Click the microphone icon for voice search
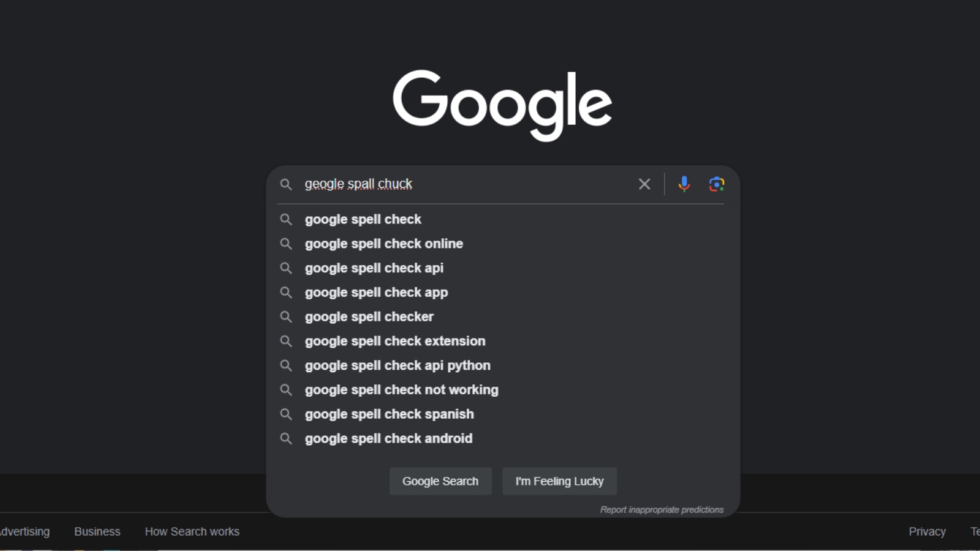980x551 pixels. (683, 184)
